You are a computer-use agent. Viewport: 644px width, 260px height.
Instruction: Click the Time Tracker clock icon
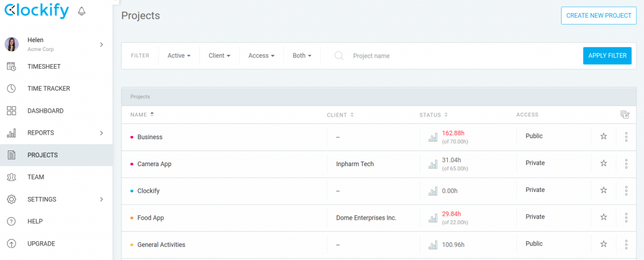11,88
